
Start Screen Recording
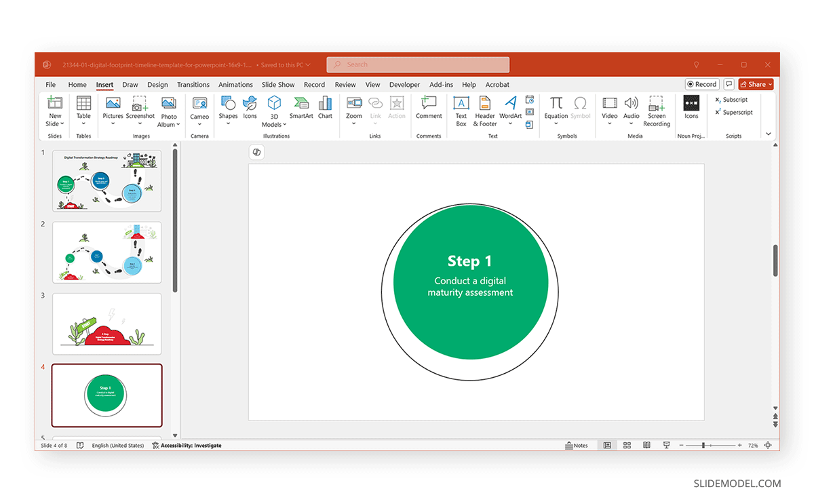click(657, 111)
